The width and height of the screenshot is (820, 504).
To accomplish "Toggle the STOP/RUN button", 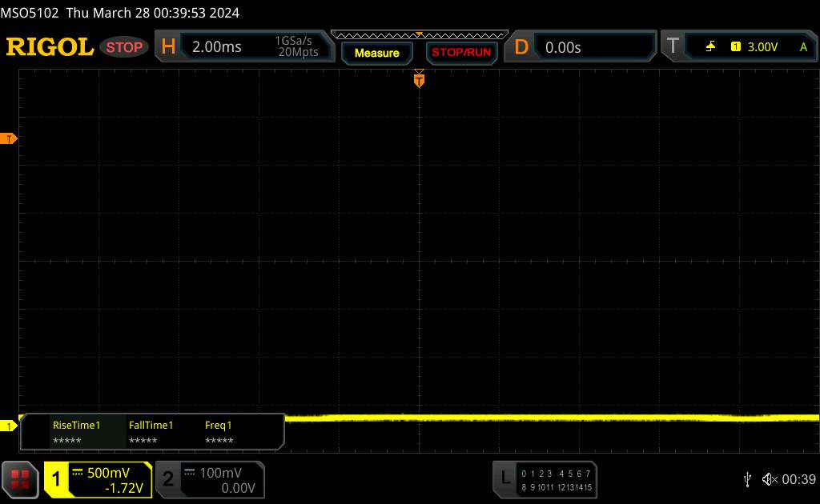I will click(461, 53).
